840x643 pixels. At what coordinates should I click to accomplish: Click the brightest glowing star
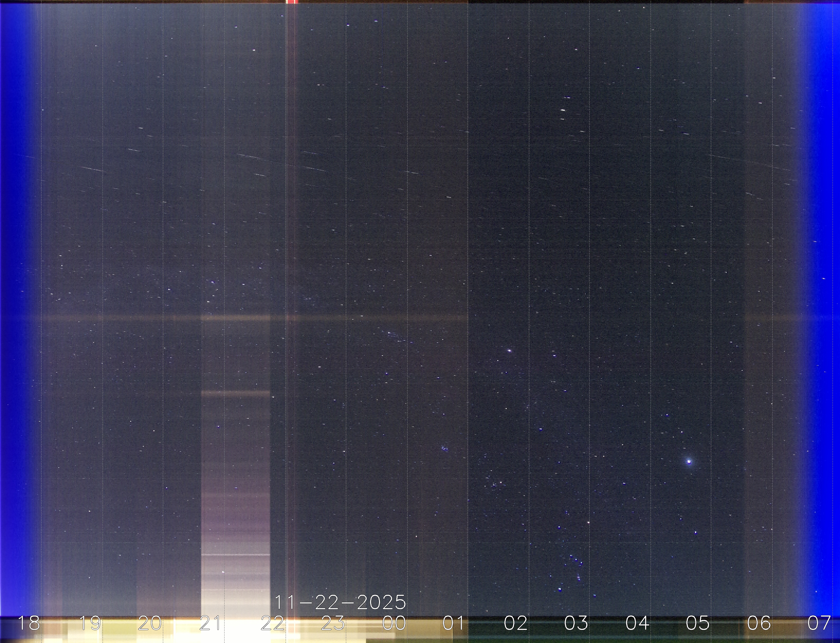coord(689,462)
